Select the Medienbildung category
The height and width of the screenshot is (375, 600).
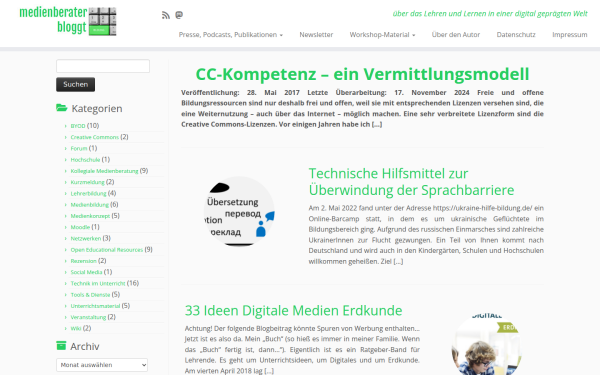pyautogui.click(x=90, y=205)
